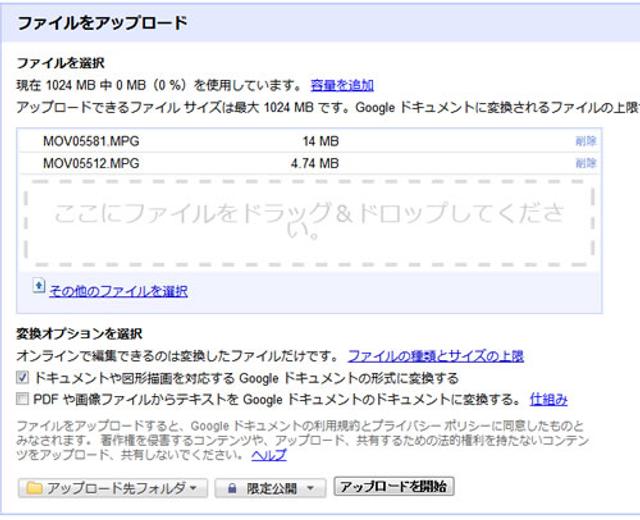Click the upload icon beside その他のファイルを選択

(x=39, y=286)
